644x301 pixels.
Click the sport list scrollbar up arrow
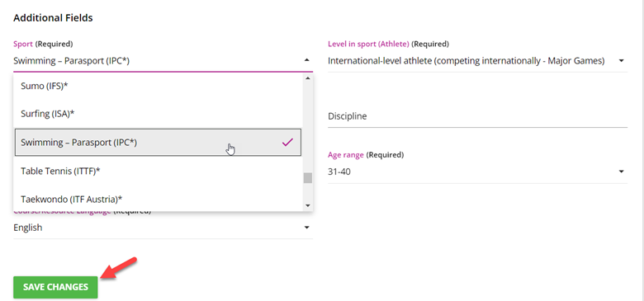click(x=308, y=78)
